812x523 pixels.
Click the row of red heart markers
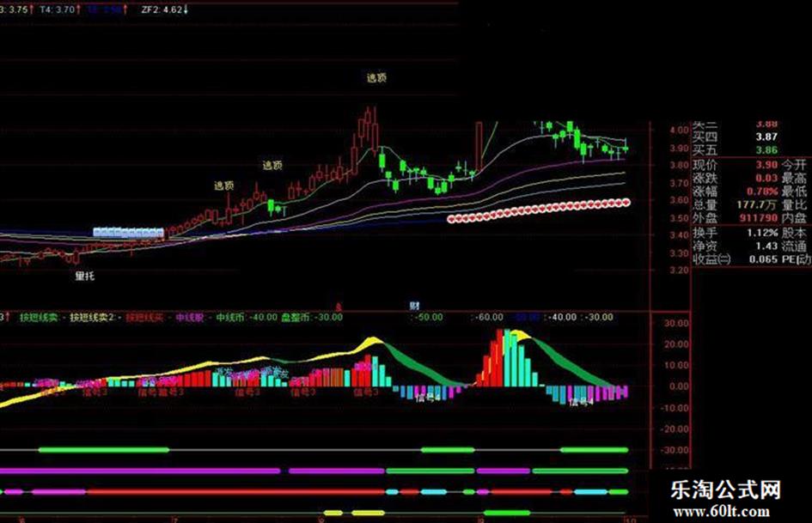click(x=539, y=210)
